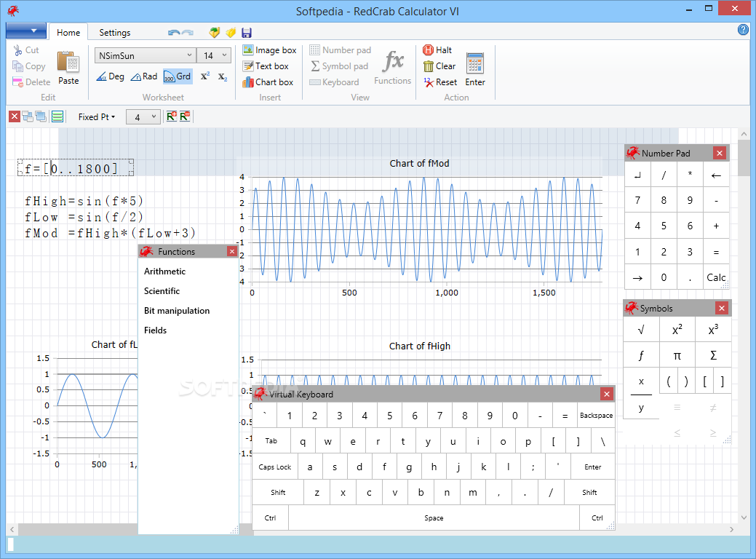Click the Reset action icon

click(x=429, y=82)
